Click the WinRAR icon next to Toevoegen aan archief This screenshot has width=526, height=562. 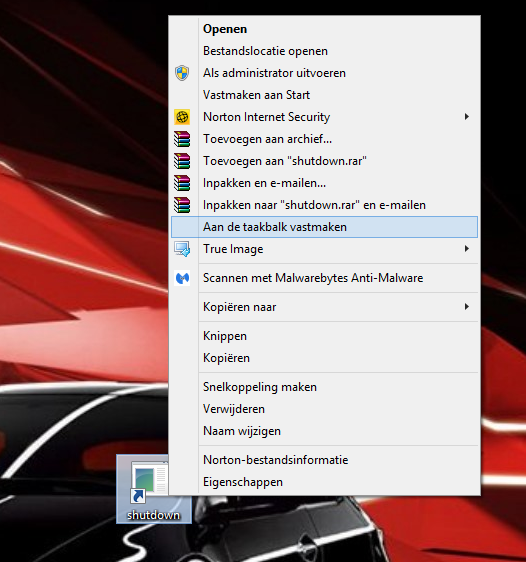pos(182,139)
